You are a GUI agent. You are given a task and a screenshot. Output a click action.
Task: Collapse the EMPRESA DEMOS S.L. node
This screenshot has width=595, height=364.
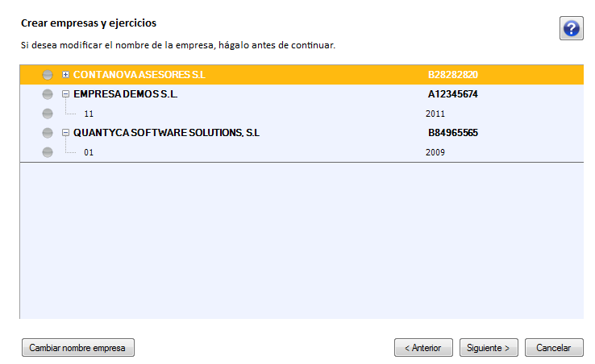65,94
